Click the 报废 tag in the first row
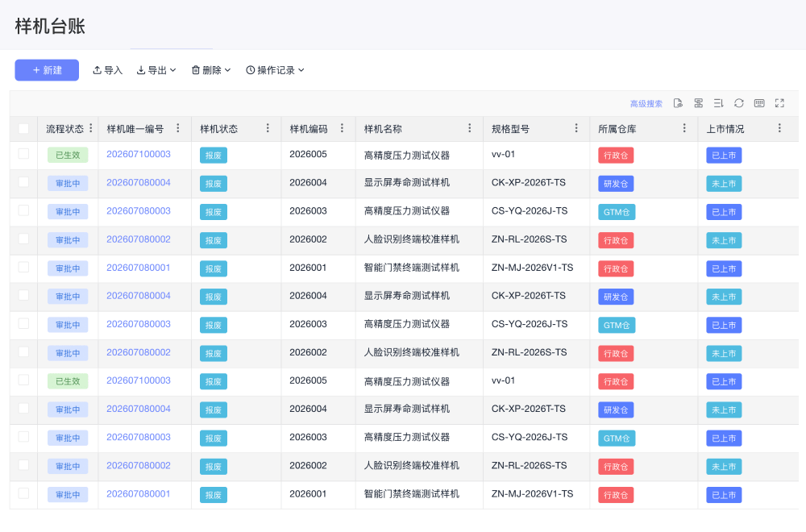Viewport: 806px width, 532px height. [x=214, y=156]
